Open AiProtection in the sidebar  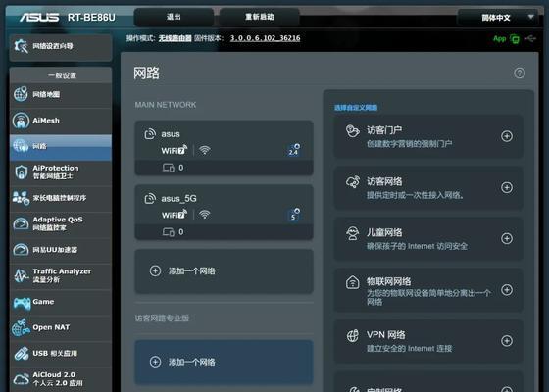coord(61,172)
